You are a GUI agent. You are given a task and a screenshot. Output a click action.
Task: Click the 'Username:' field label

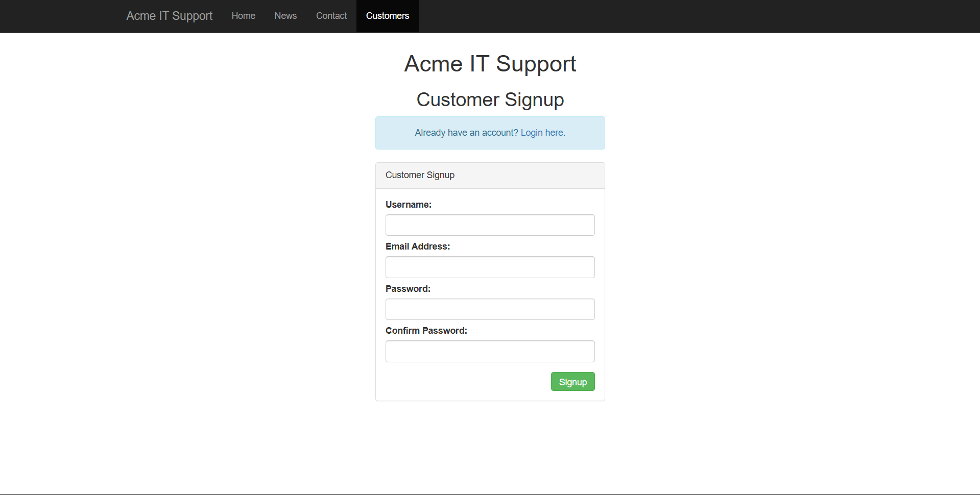(408, 205)
